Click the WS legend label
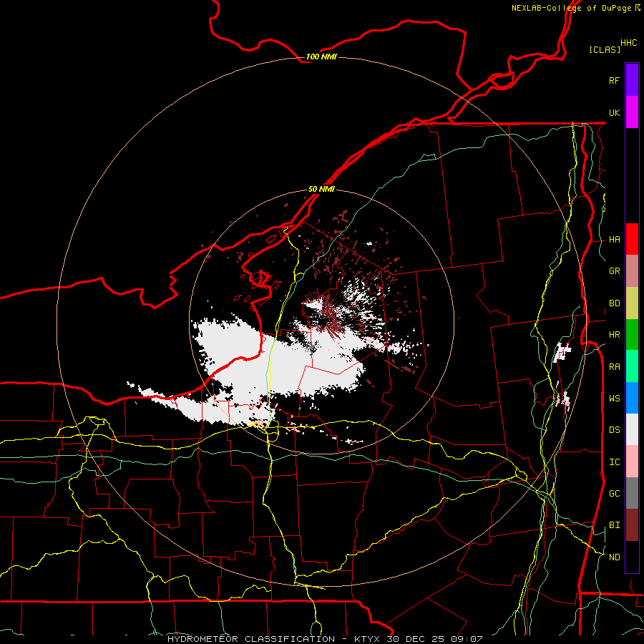 614,398
